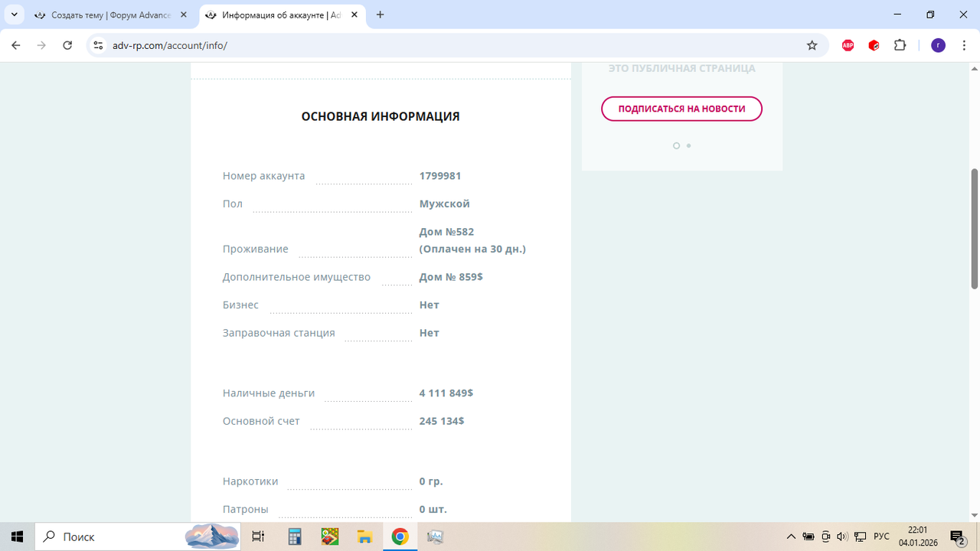Open Task View on the taskbar
Viewport: 980px width, 551px height.
click(259, 536)
